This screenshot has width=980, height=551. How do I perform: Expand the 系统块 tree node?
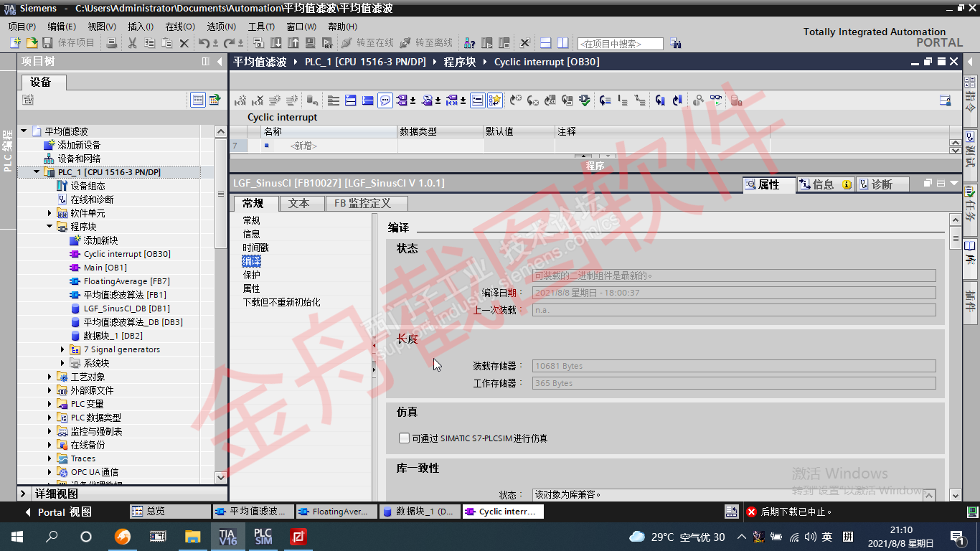click(63, 363)
